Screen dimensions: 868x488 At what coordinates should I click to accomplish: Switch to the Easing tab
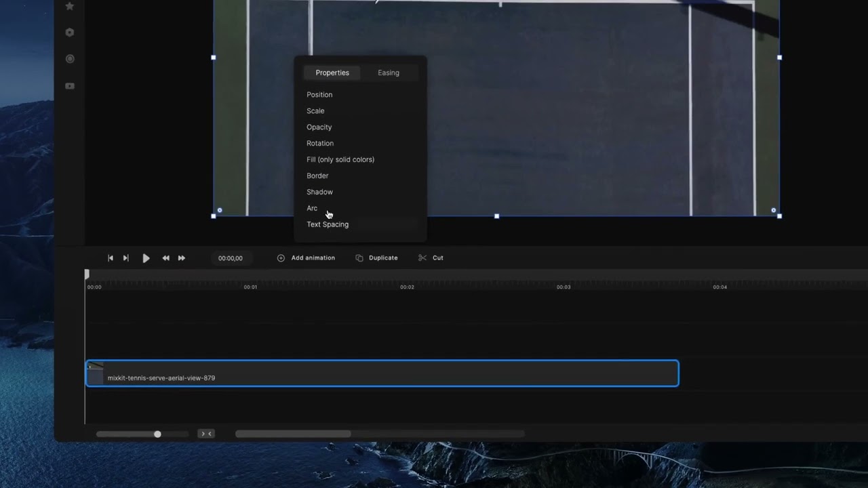[x=388, y=73]
